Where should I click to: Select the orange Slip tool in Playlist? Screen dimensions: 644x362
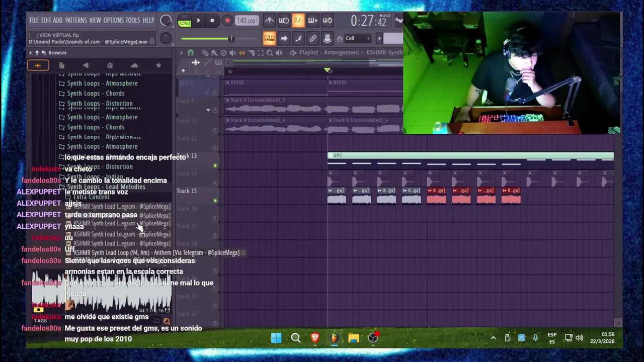(x=242, y=53)
